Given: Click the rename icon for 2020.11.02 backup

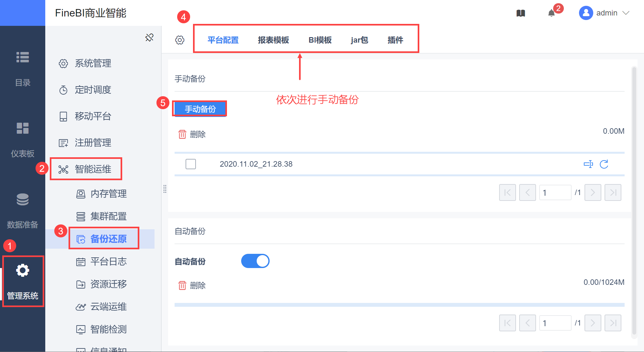Looking at the screenshot, I should [588, 164].
